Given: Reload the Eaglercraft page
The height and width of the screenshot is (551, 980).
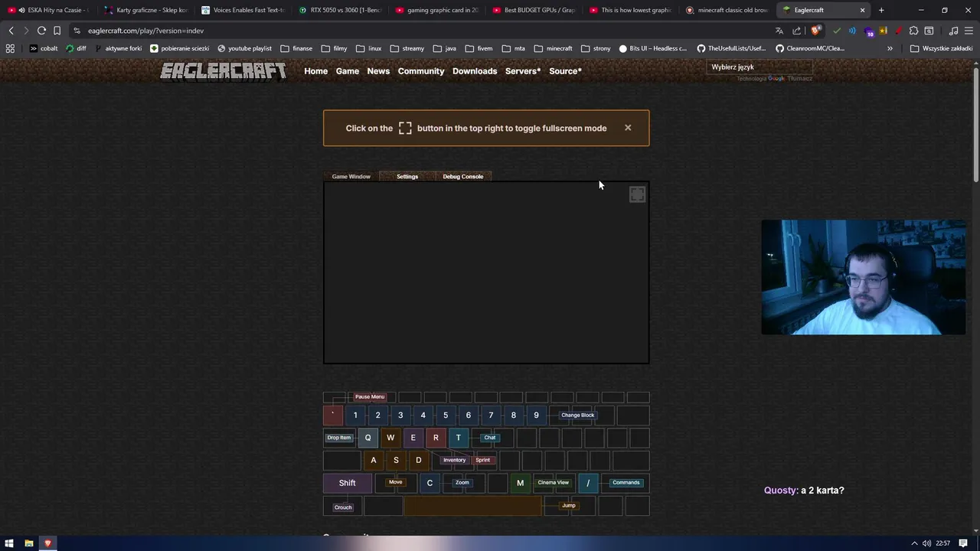Looking at the screenshot, I should tap(41, 31).
